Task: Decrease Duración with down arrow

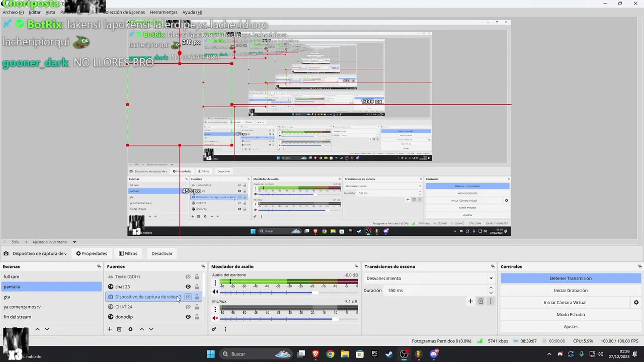Action: pos(491,293)
